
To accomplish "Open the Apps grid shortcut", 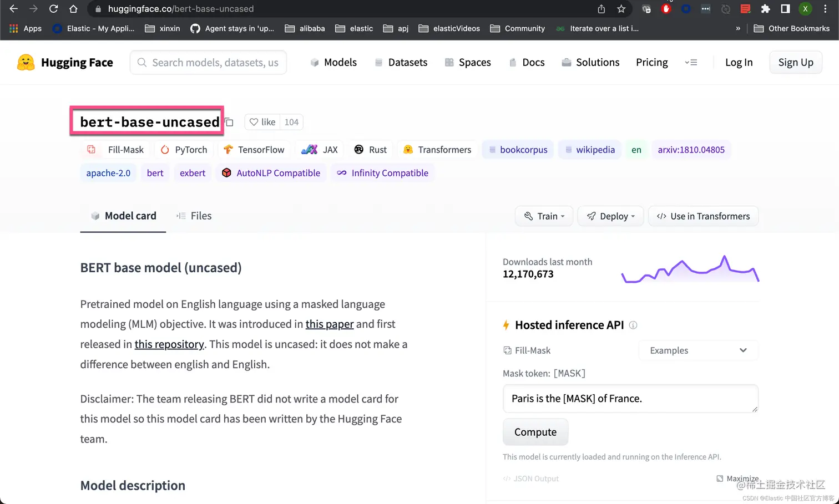I will [x=26, y=28].
